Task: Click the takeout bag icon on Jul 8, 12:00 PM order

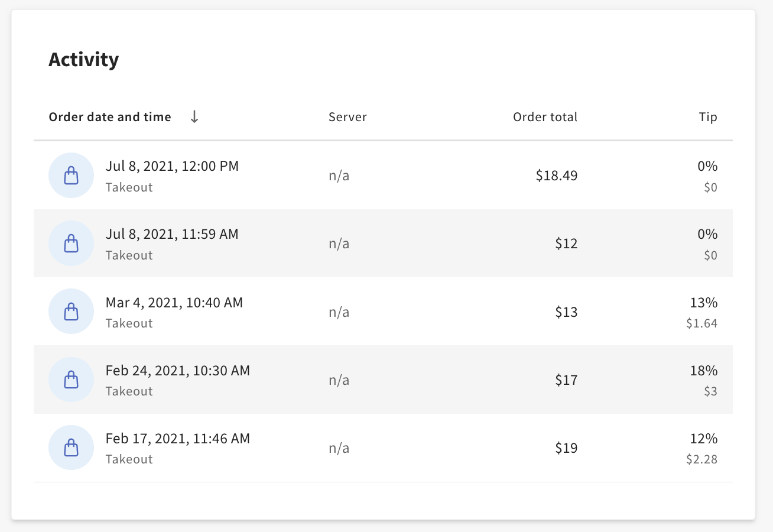Action: tap(71, 175)
